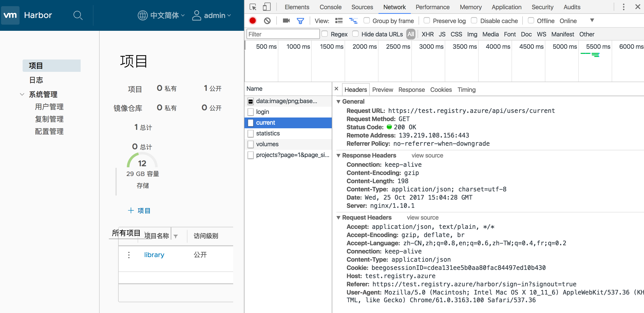Open the DevTools three-dot menu
The width and height of the screenshot is (644, 313).
coord(623,7)
